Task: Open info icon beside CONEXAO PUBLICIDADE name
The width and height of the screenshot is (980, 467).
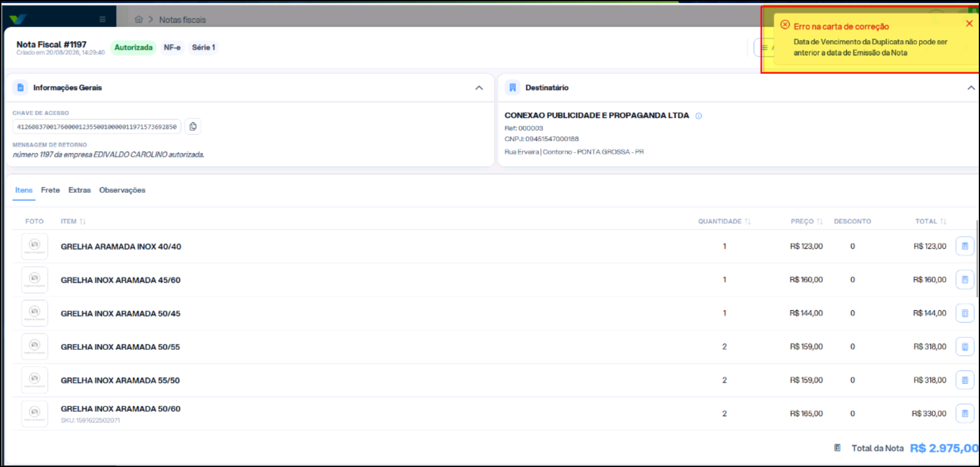Action: click(x=699, y=116)
